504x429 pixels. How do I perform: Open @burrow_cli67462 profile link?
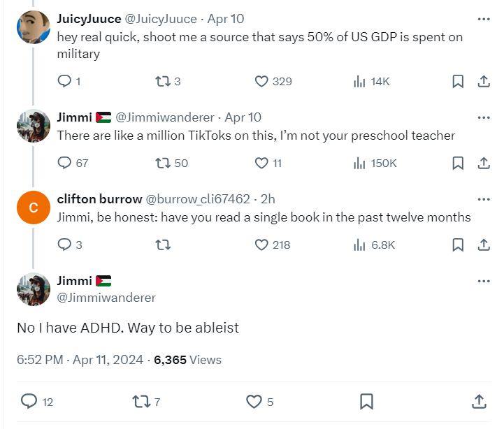[198, 199]
